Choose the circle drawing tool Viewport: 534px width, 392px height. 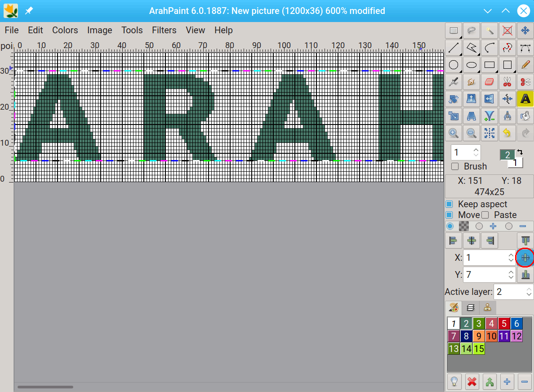[x=454, y=65]
